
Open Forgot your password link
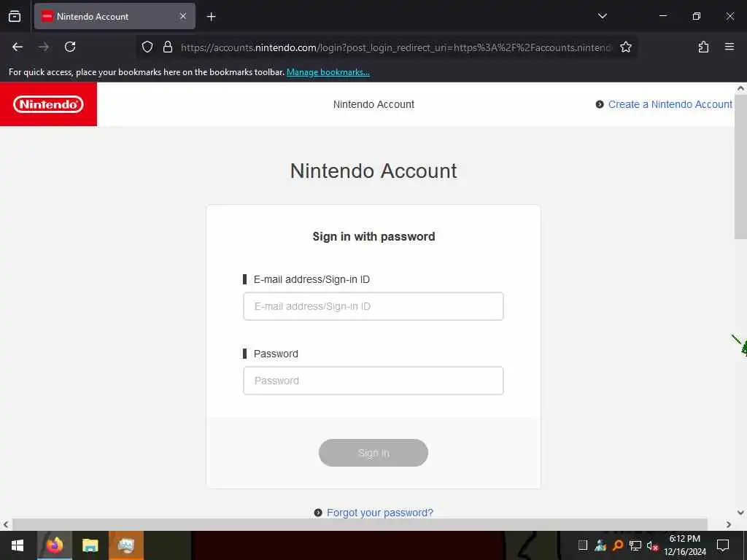coord(379,513)
